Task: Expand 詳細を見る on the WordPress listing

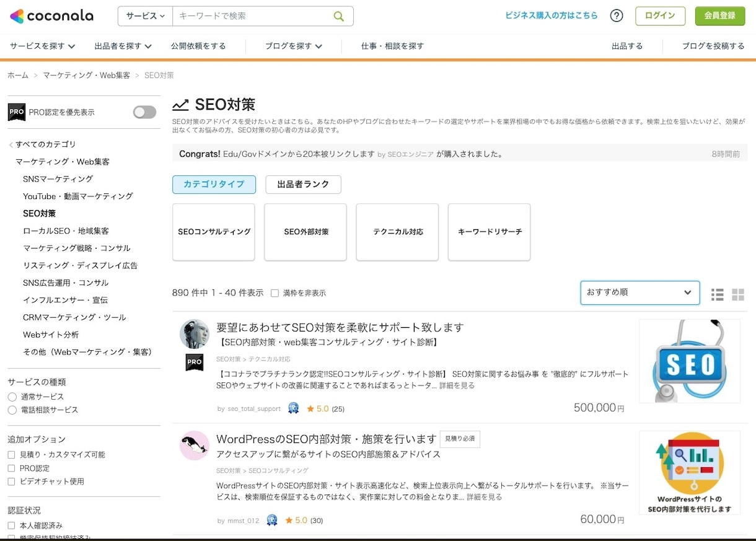Action: tap(485, 497)
